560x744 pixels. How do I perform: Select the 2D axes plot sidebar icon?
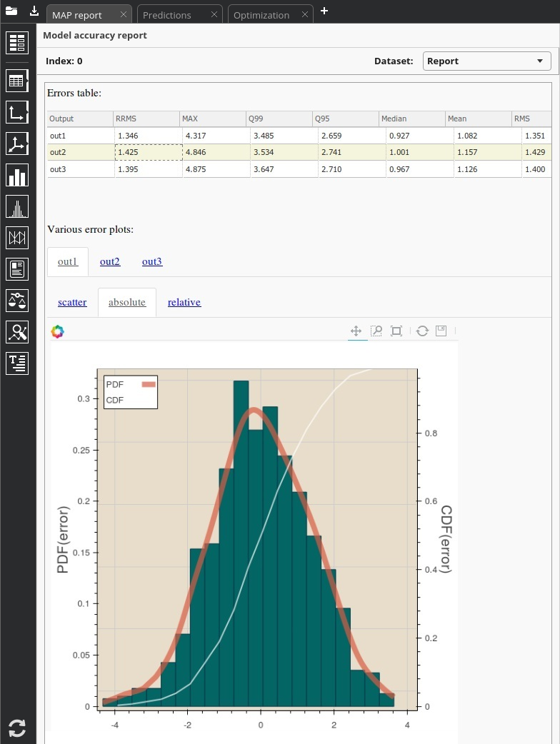pos(17,112)
